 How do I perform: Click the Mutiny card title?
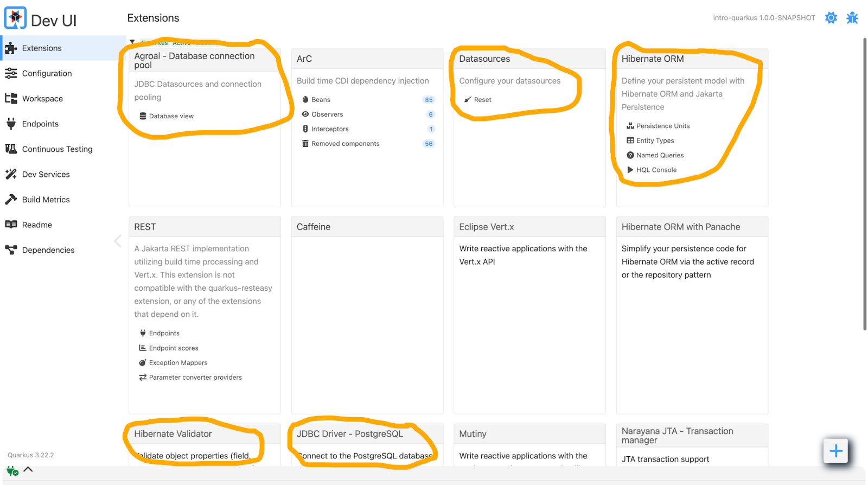[473, 434]
